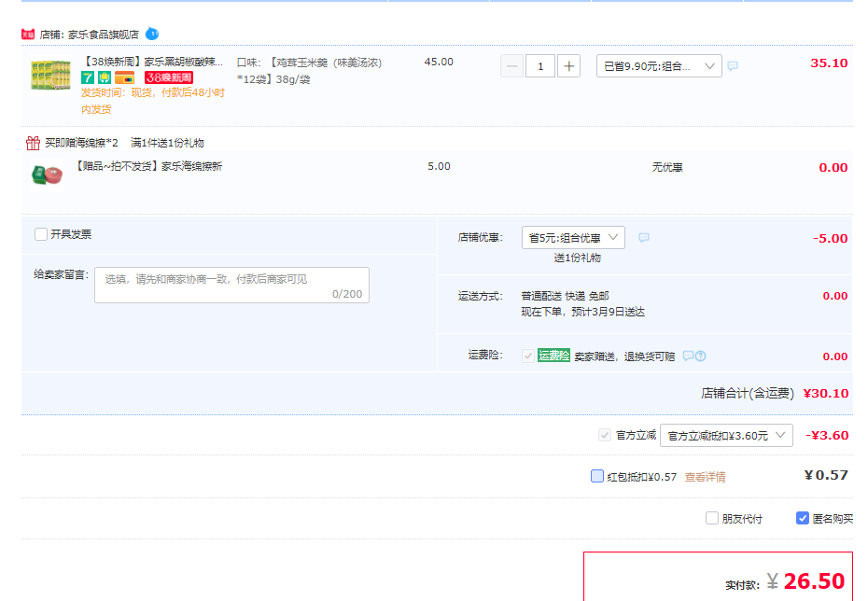
Task: Enable the 红包抵扣¥0.57 checkbox
Action: pyautogui.click(x=597, y=476)
